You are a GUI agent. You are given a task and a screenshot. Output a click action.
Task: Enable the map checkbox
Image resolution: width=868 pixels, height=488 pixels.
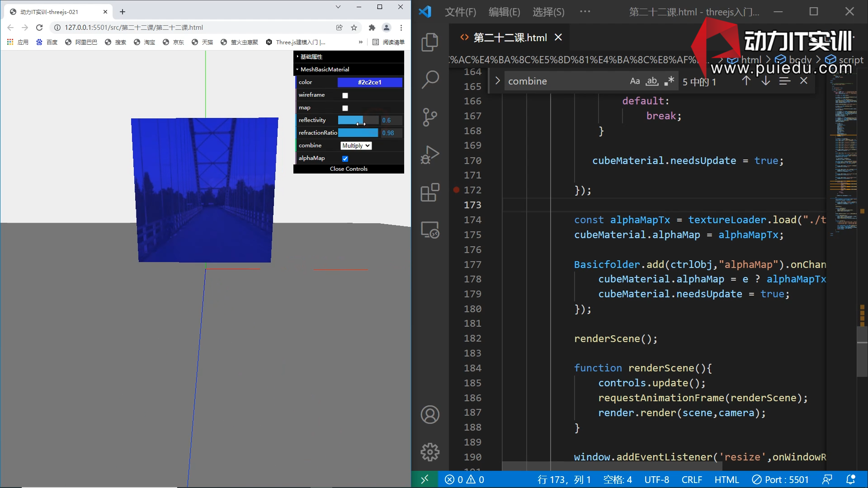[x=345, y=108]
